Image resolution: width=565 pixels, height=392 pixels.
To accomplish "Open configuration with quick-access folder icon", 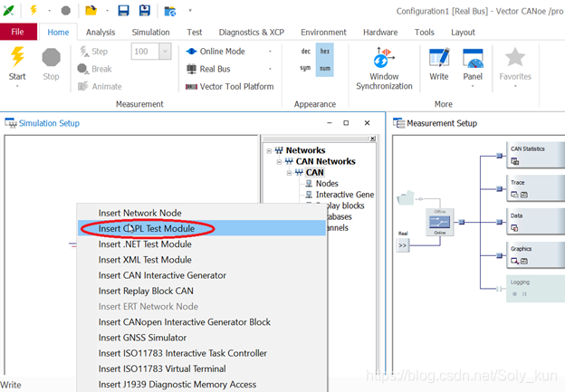I will [91, 11].
